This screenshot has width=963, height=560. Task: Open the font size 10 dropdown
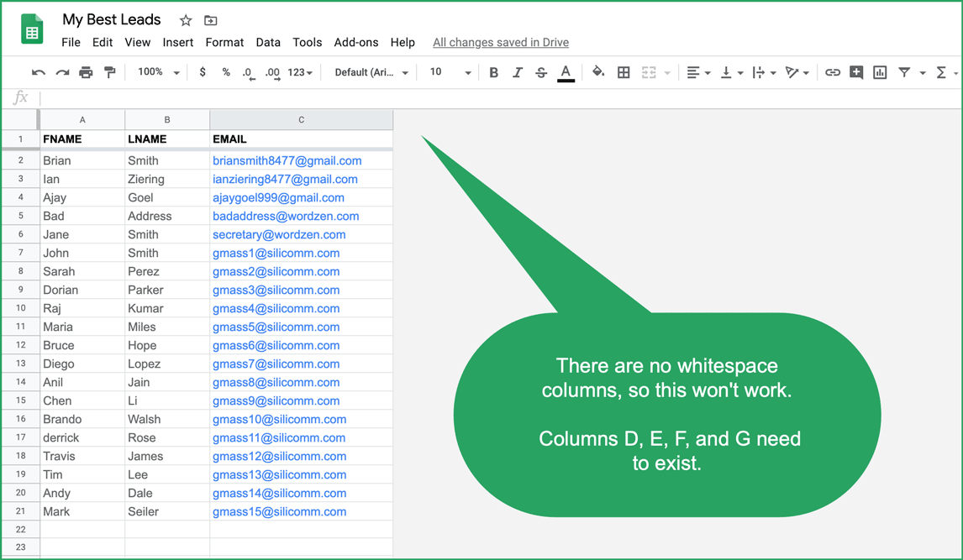coord(450,73)
